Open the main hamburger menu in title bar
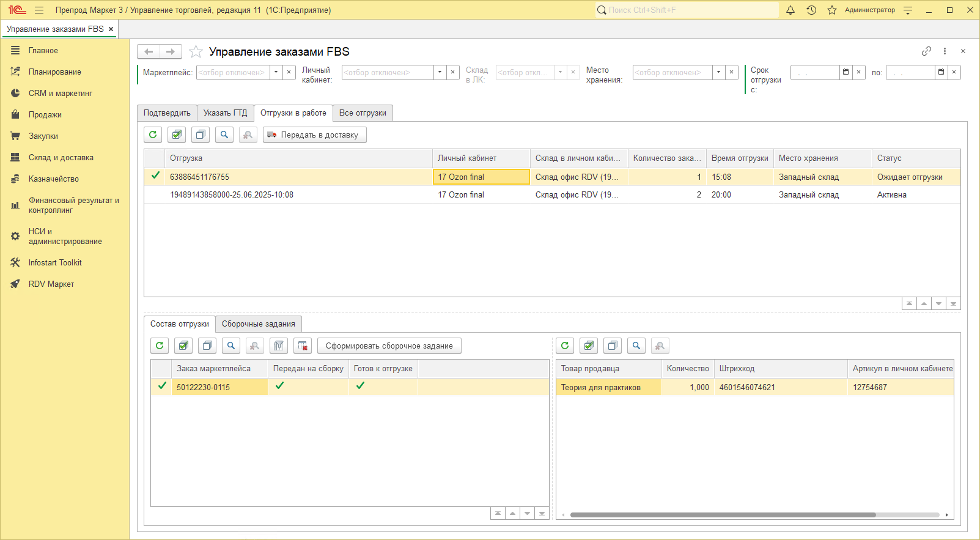Screen dimensions: 980x540 tap(39, 10)
